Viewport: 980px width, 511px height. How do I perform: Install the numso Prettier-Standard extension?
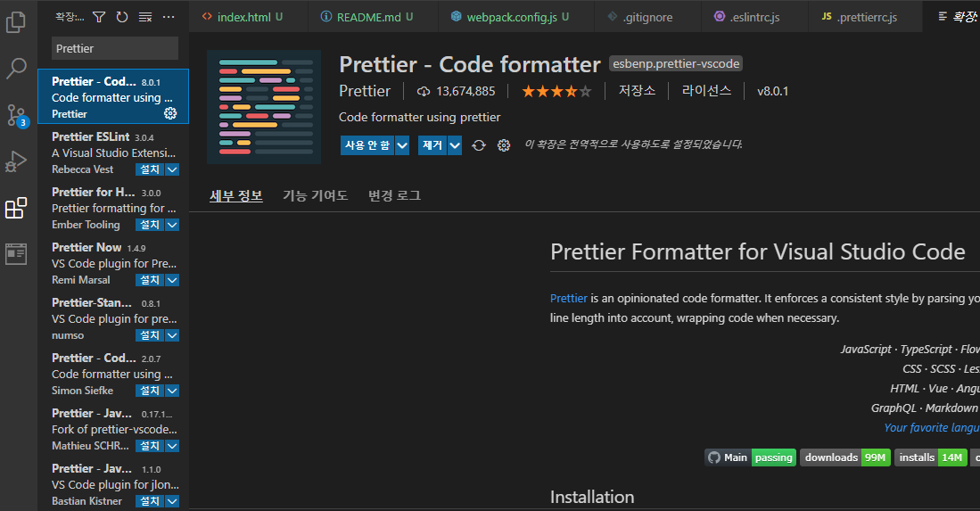click(x=150, y=335)
